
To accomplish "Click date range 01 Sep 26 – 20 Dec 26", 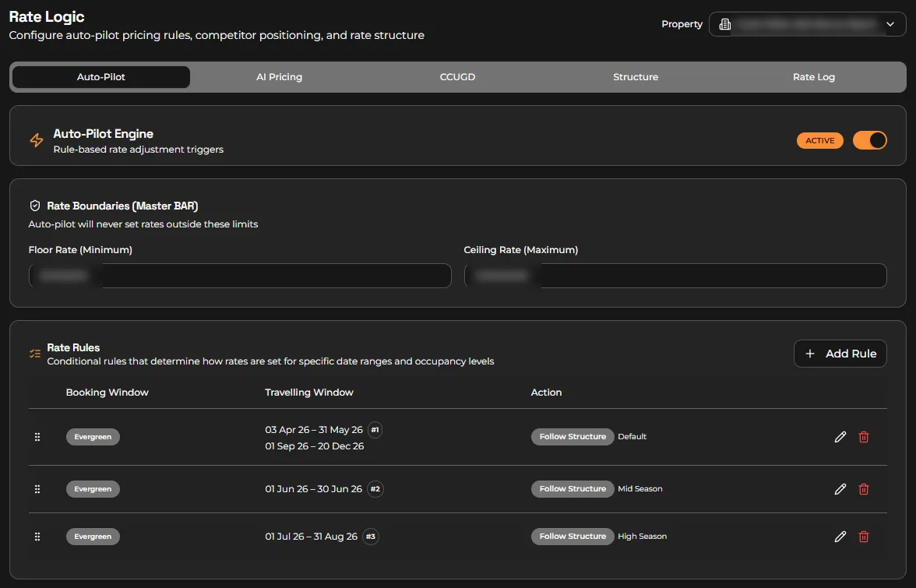I will [x=315, y=446].
